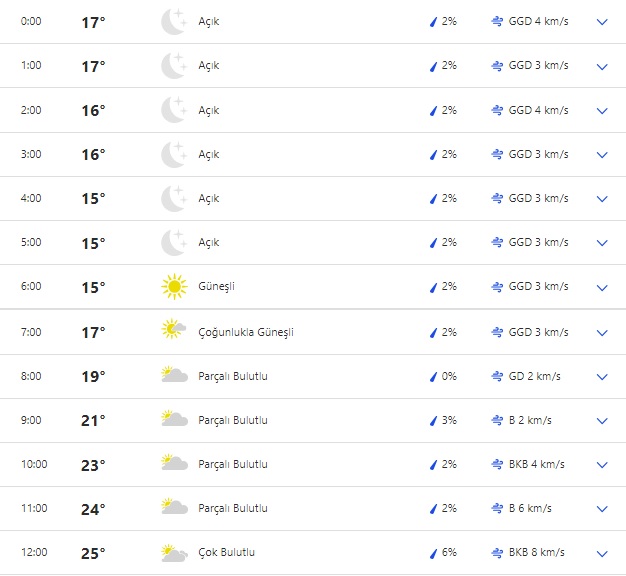The image size is (626, 576).
Task: Click the 24° temperature at 11:00
Action: (x=93, y=509)
